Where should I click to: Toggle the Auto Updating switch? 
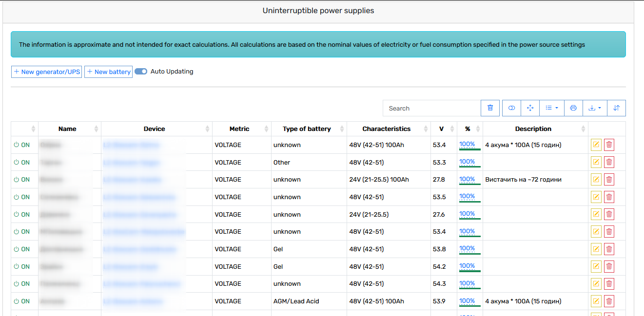point(141,72)
